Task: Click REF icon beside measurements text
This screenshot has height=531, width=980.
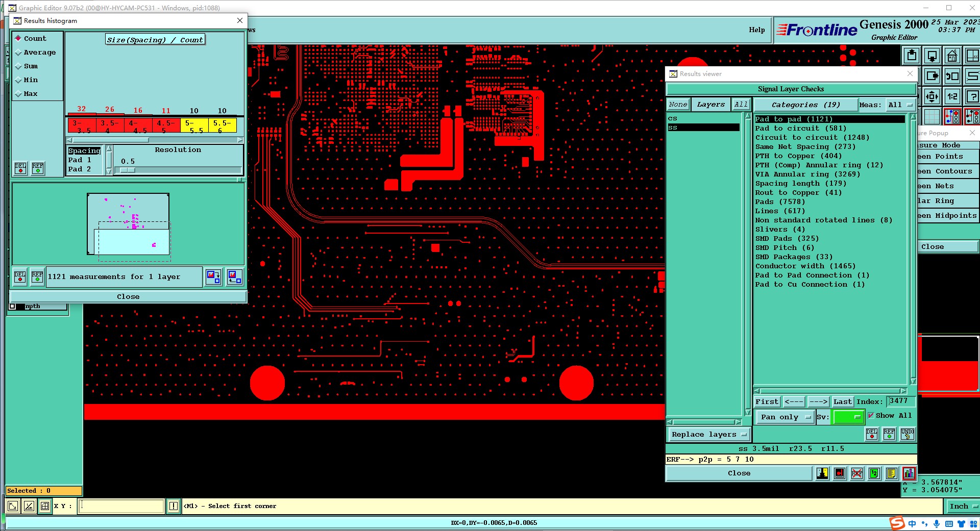Action: (x=37, y=277)
